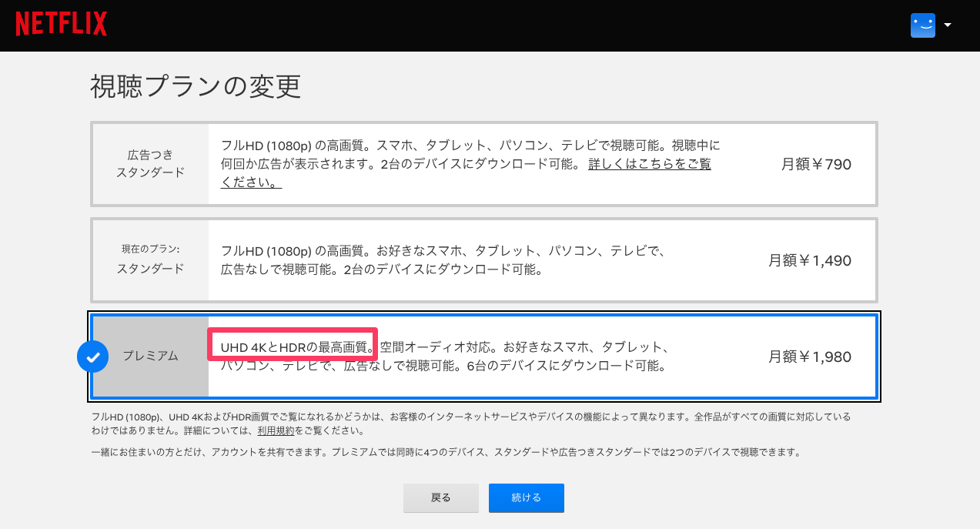Click the highlighted UHD 4KとHDRの最高画質 text
The image size is (980, 529).
293,347
